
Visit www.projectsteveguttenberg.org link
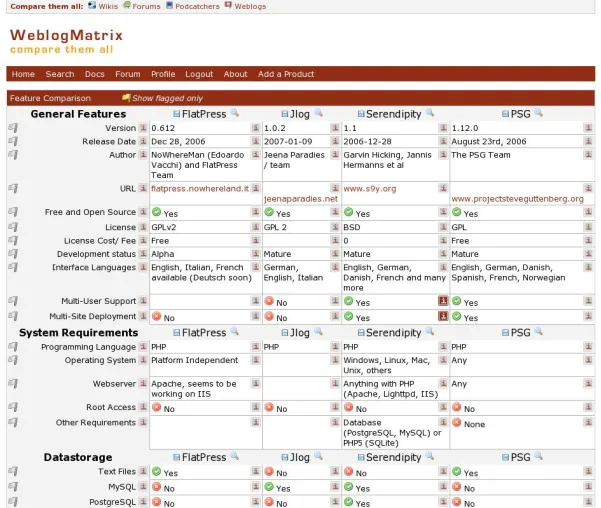point(517,199)
